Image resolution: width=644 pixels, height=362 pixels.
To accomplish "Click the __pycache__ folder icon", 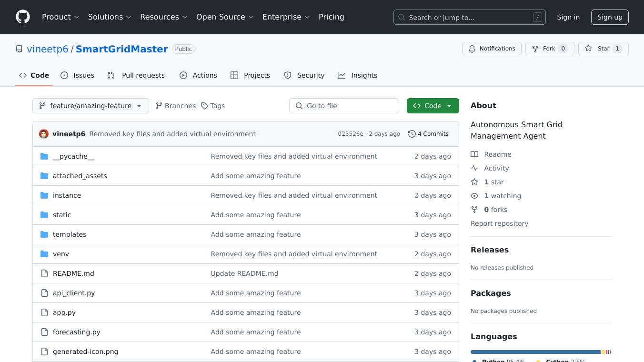I will (44, 156).
